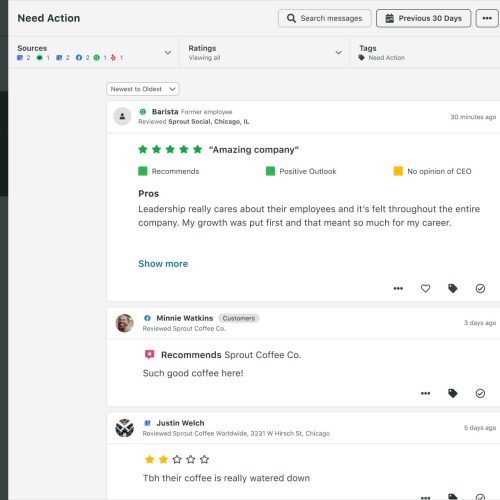This screenshot has width=500, height=500.
Task: Click the Google icon beside Justin Welch
Action: point(147,423)
